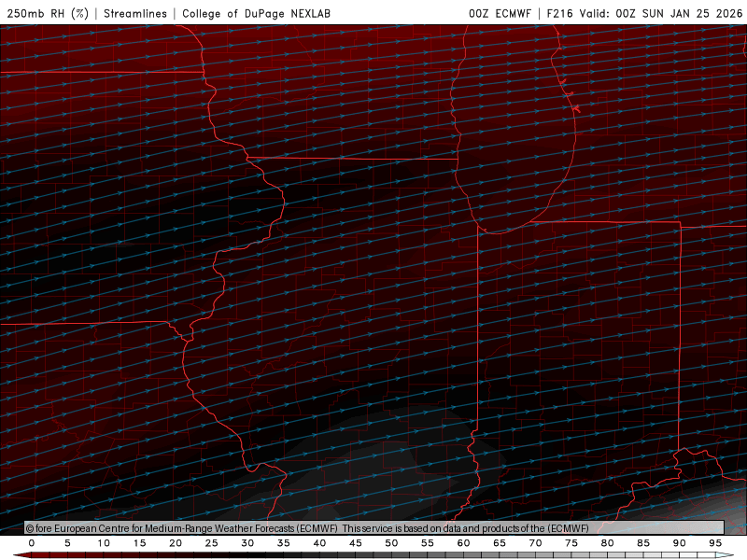
Task: Click the '65' value on the color scale
Action: tap(500, 543)
